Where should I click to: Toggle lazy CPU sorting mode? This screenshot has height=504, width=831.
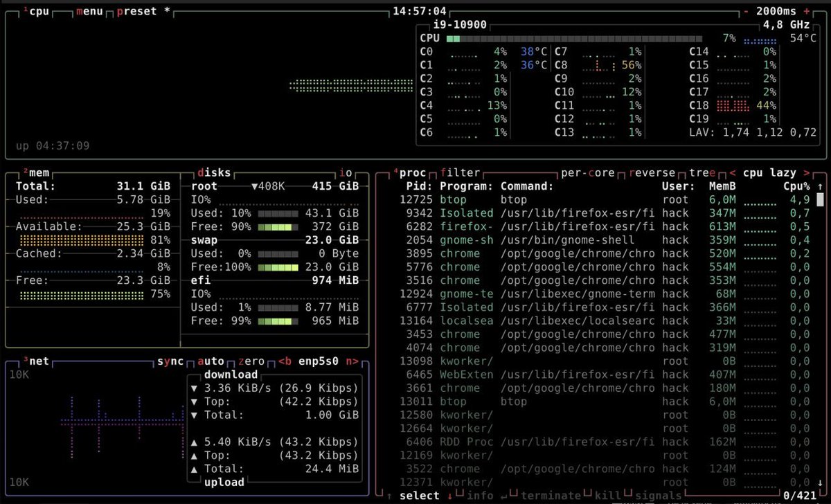click(x=783, y=172)
